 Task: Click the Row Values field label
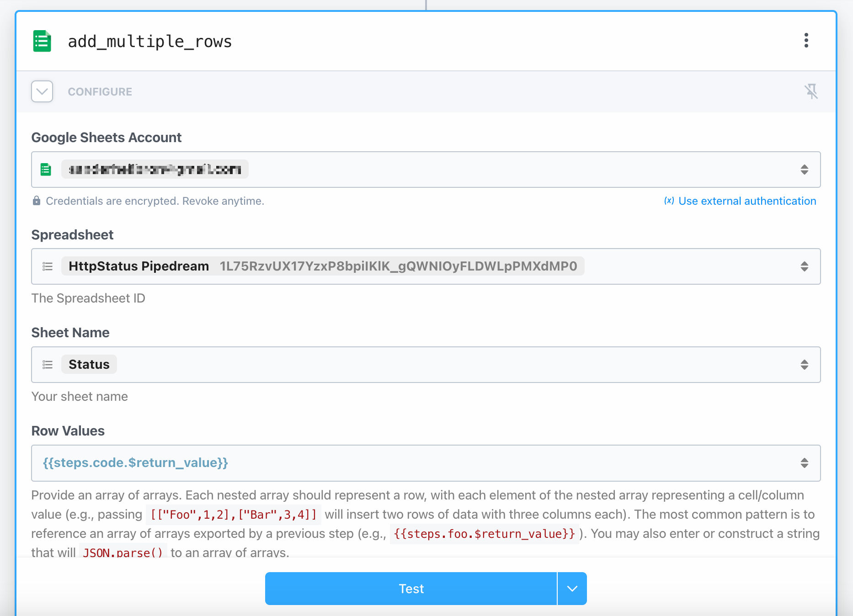click(68, 431)
